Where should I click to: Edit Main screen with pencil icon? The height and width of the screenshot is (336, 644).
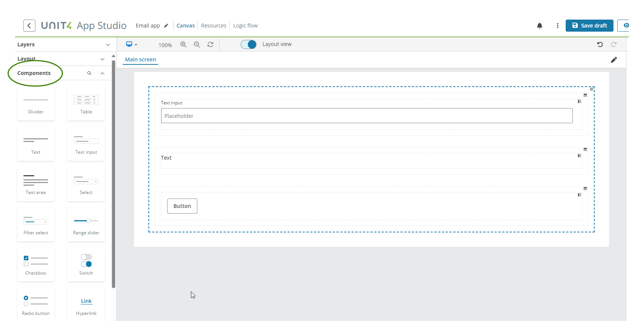pos(614,60)
